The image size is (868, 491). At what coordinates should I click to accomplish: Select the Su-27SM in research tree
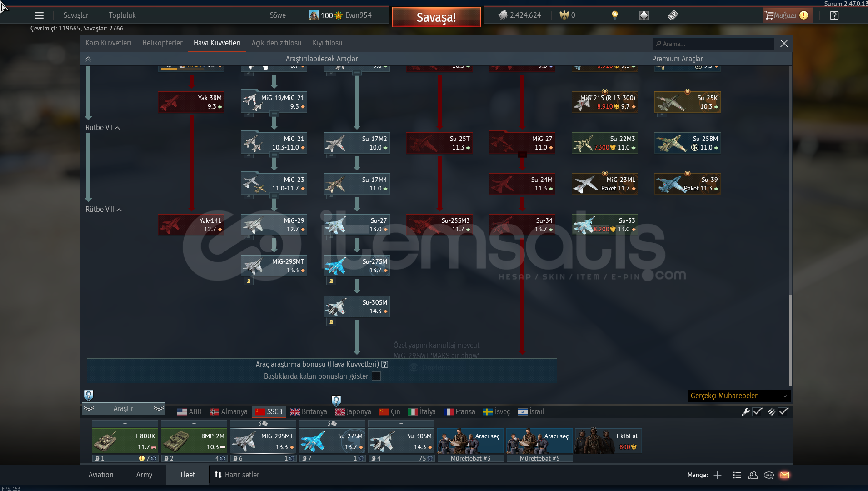(x=357, y=266)
